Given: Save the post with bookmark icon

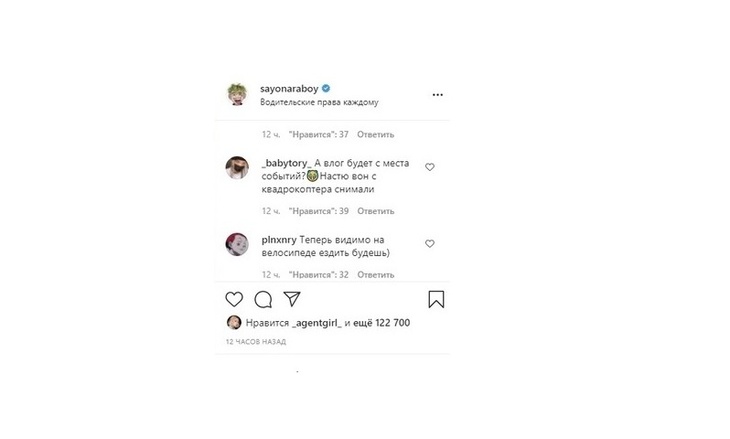Looking at the screenshot, I should pos(436,299).
